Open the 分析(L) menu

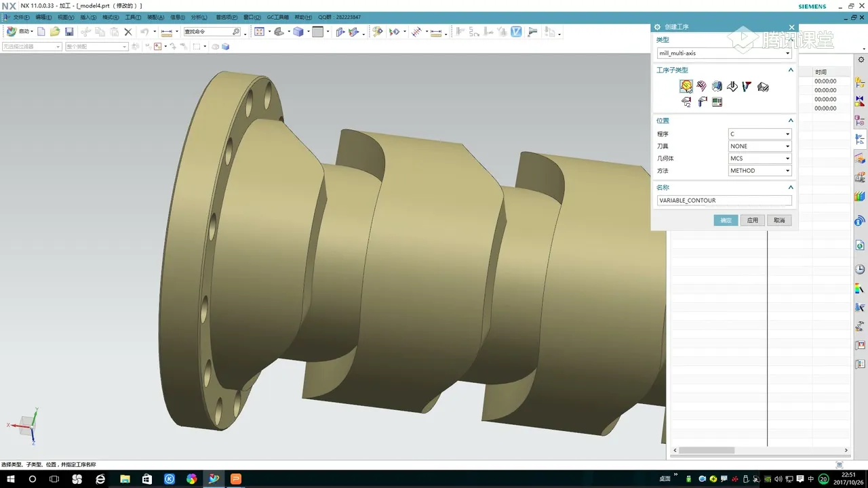pyautogui.click(x=199, y=17)
